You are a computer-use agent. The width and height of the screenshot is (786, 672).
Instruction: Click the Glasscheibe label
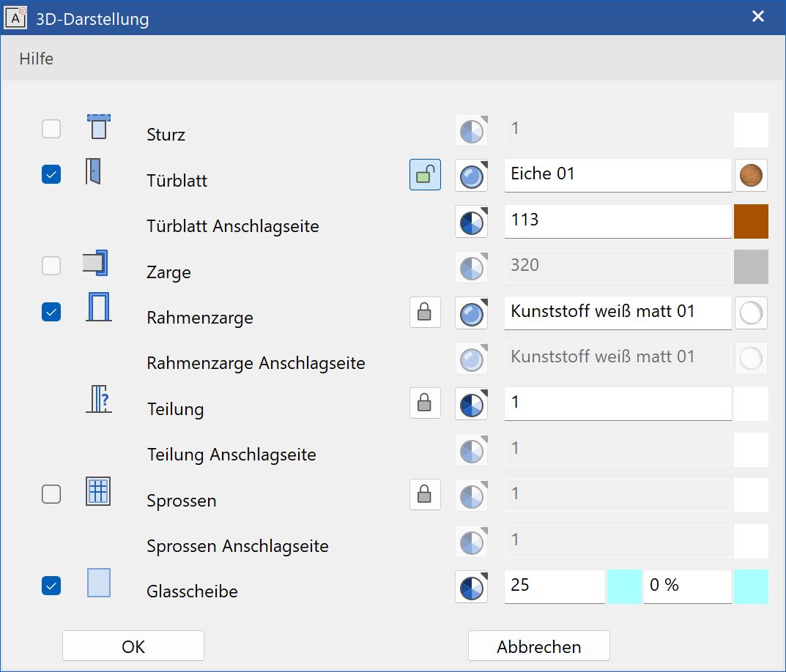(192, 591)
